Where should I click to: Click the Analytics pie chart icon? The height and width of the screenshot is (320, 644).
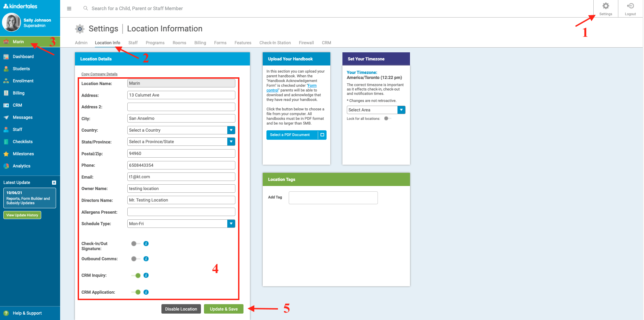(6, 166)
